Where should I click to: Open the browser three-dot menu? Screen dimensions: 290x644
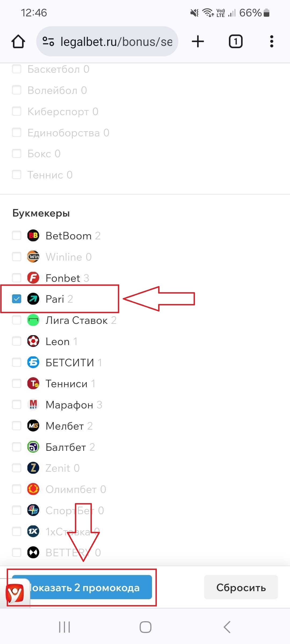click(271, 42)
